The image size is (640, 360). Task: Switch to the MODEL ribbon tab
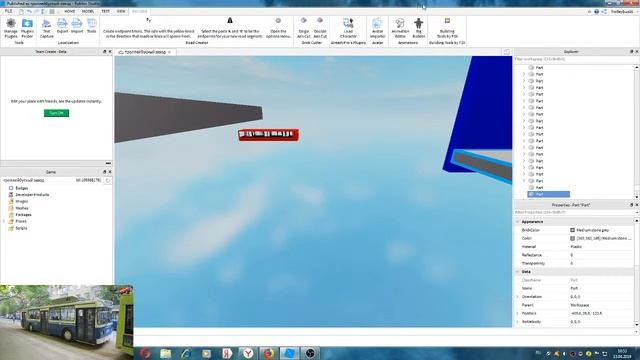pos(88,11)
